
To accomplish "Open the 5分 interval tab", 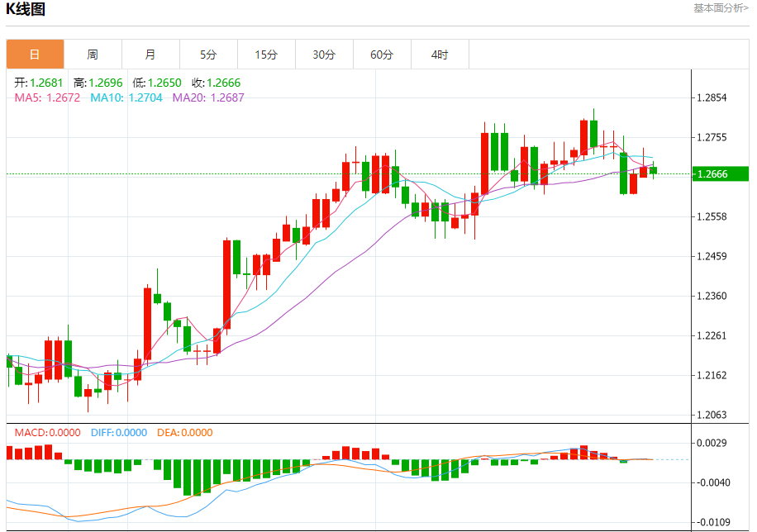I will (208, 55).
